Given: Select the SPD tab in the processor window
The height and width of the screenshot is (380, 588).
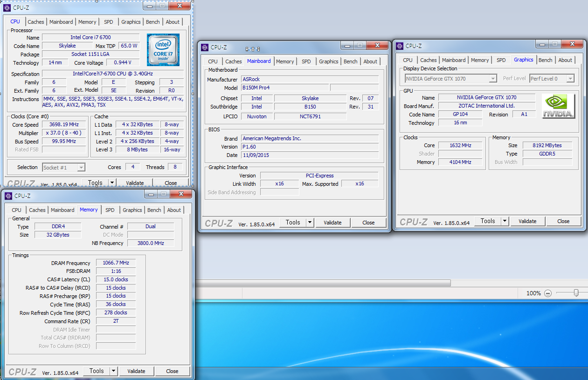Looking at the screenshot, I should pos(108,22).
